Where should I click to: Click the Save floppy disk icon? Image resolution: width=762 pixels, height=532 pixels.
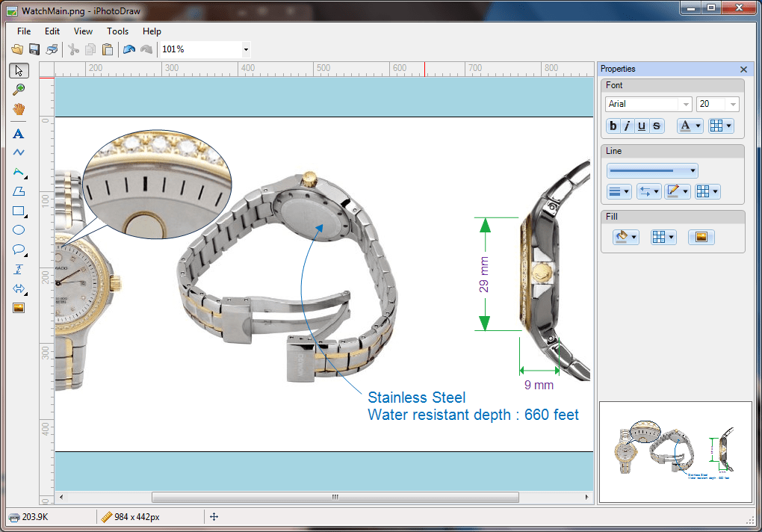tap(34, 49)
